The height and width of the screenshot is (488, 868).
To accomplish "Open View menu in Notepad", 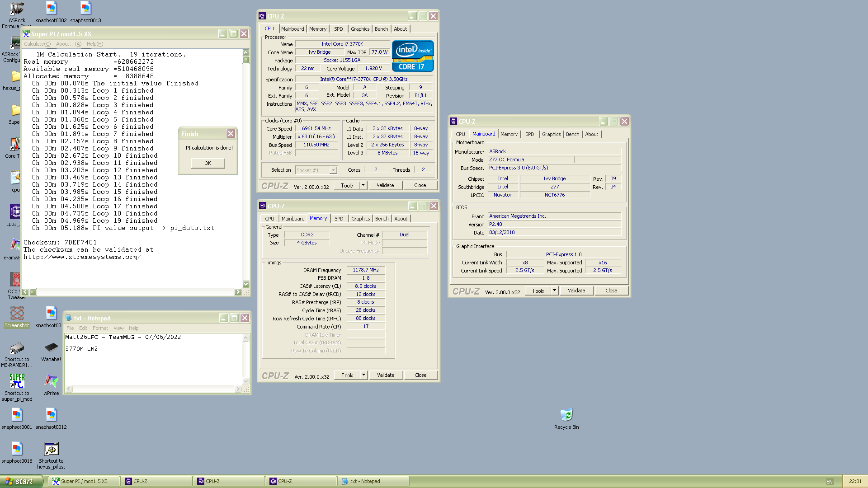I will point(118,328).
